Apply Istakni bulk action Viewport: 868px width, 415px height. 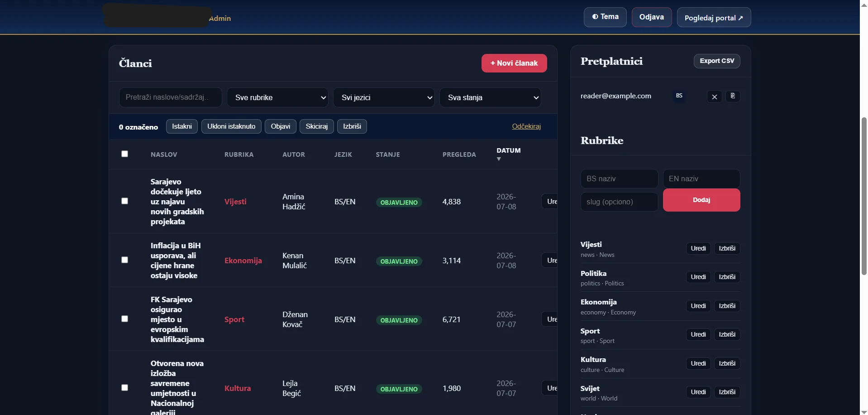click(x=182, y=126)
